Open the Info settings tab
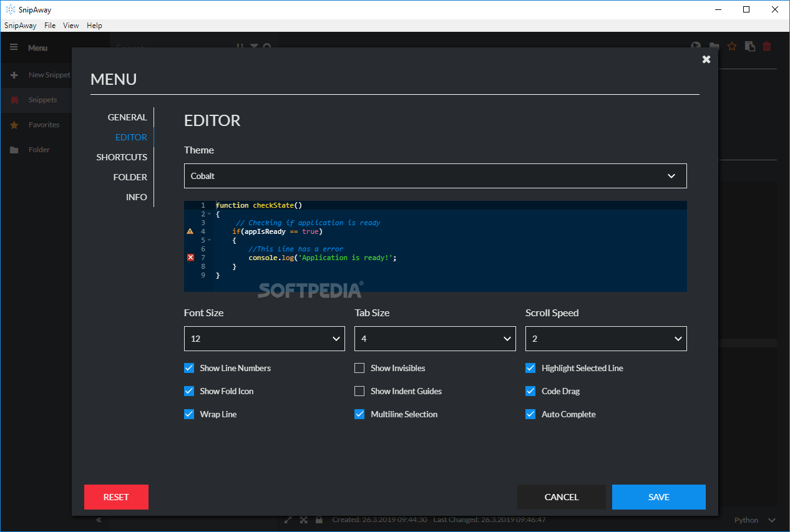Viewport: 790px width, 532px height. point(137,197)
